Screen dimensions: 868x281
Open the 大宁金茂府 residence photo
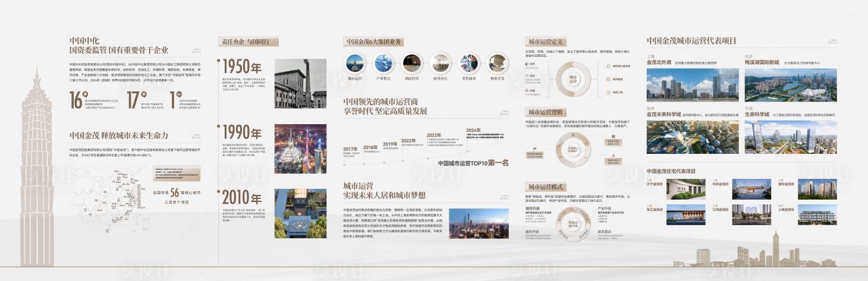click(685, 190)
